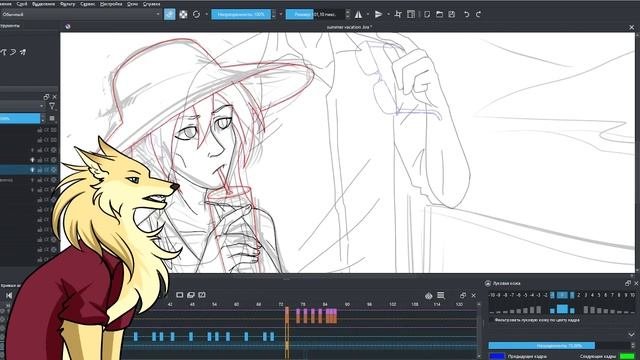Click the wrap-around mode icon
The height and width of the screenshot is (360, 640).
tap(398, 14)
